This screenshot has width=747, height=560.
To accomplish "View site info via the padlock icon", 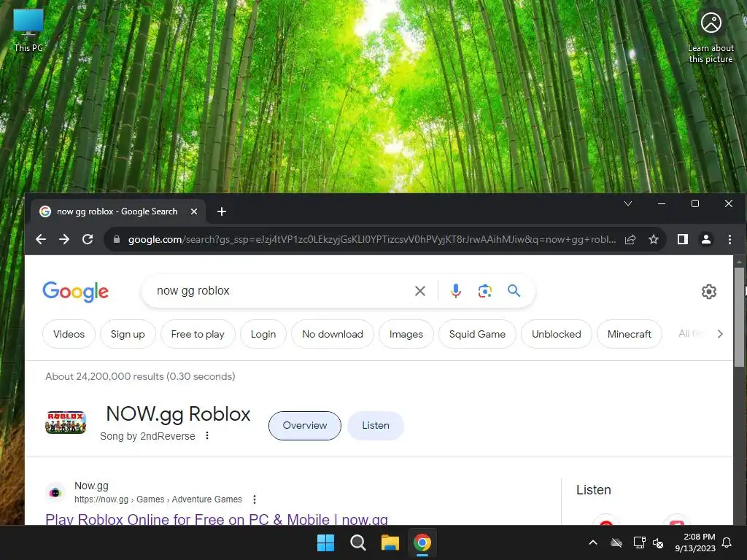I will [x=117, y=239].
